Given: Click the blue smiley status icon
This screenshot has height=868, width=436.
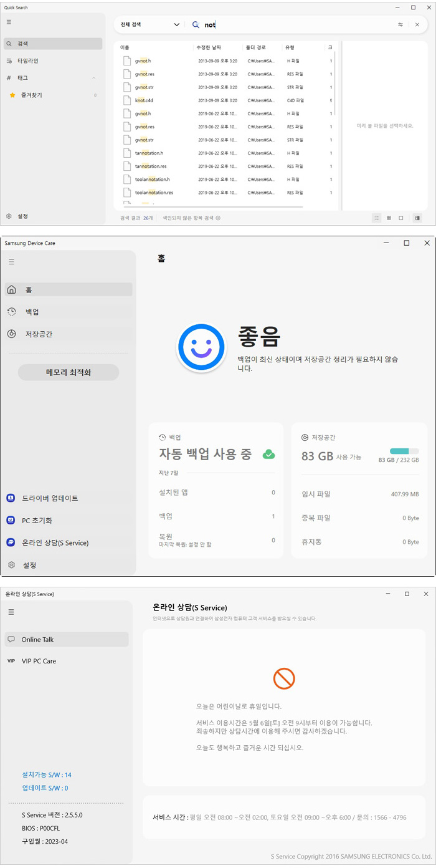Looking at the screenshot, I should (201, 348).
